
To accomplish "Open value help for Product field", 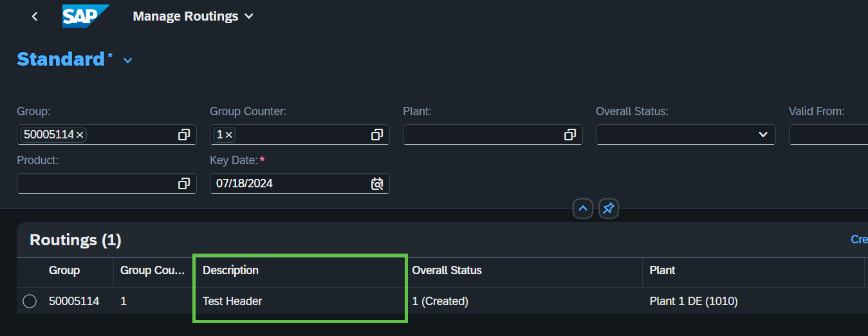I will 184,183.
